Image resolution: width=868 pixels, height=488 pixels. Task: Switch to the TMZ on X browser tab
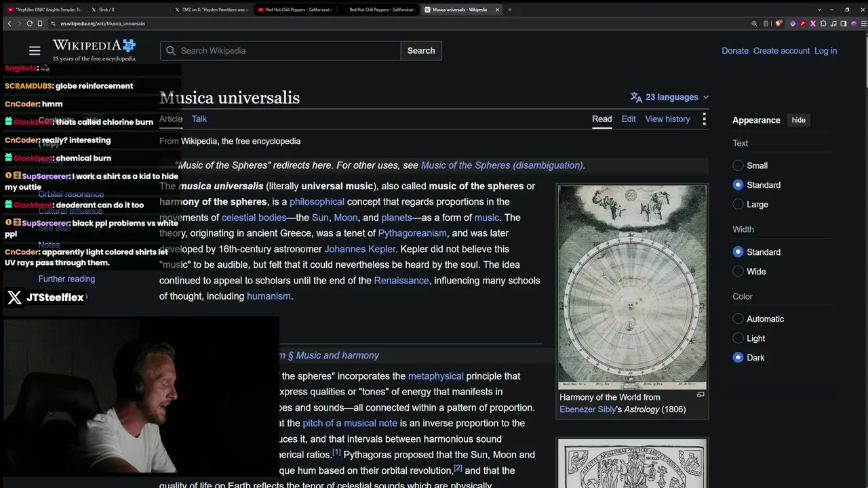click(x=211, y=9)
